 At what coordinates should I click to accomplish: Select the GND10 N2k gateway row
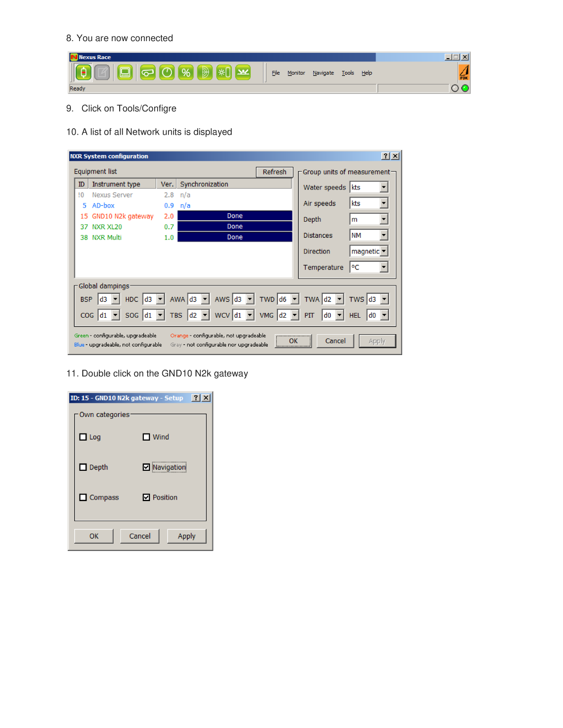click(122, 216)
